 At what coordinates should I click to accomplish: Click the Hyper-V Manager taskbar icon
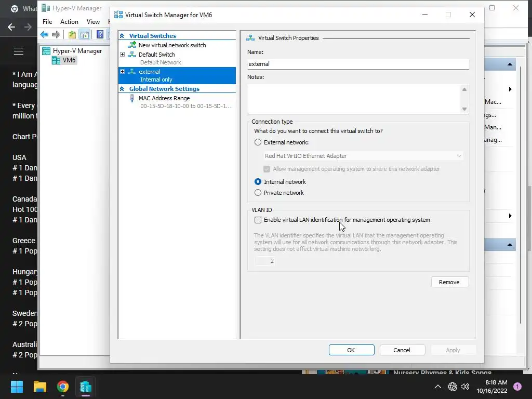tap(86, 387)
